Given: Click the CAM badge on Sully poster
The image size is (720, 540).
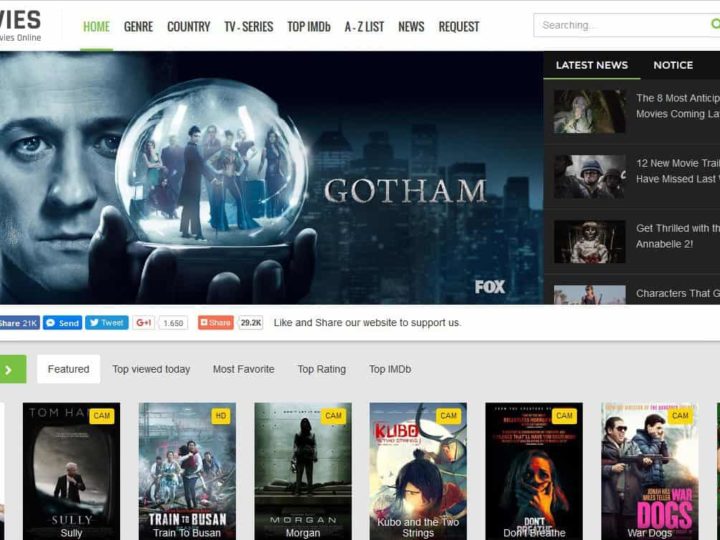Looking at the screenshot, I should click(102, 416).
